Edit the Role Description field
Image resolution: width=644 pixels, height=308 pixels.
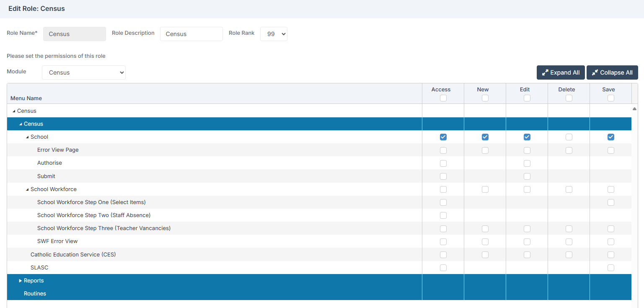tap(191, 34)
